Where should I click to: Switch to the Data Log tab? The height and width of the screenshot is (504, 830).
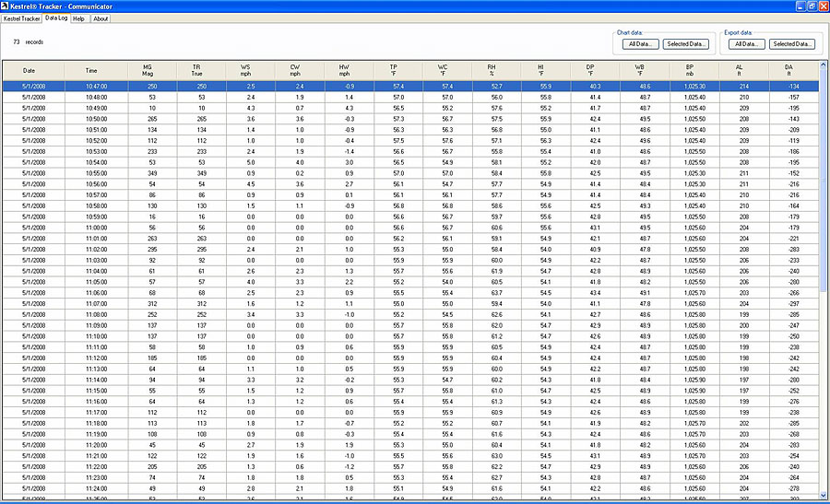(56, 18)
